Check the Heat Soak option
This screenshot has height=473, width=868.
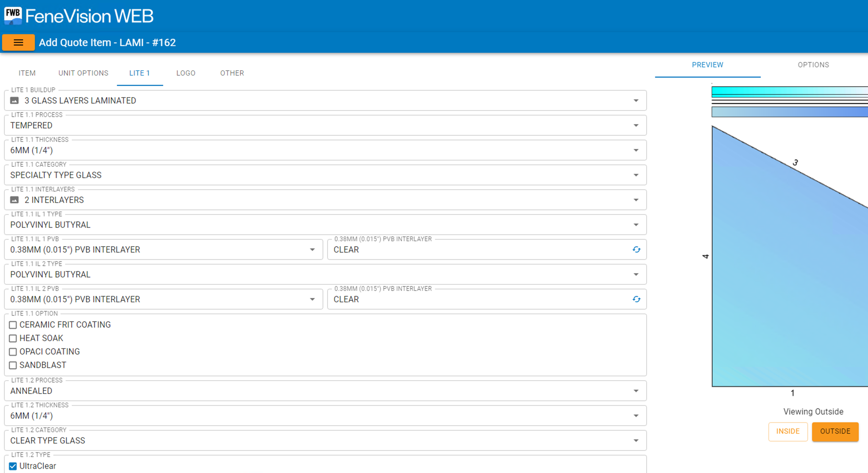point(13,338)
